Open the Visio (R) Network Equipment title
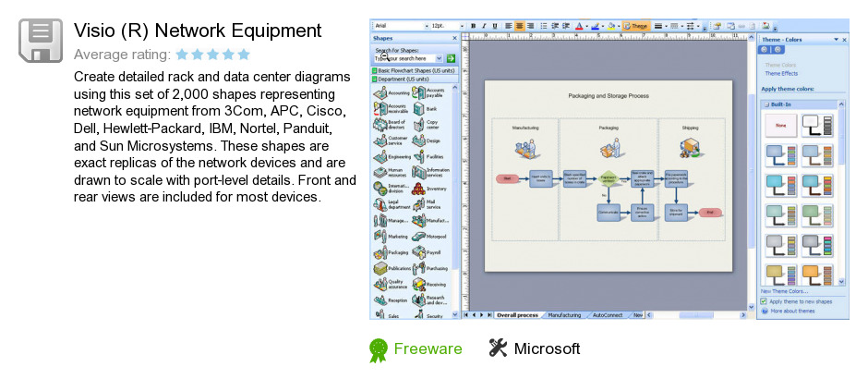868x391 pixels. [x=198, y=31]
